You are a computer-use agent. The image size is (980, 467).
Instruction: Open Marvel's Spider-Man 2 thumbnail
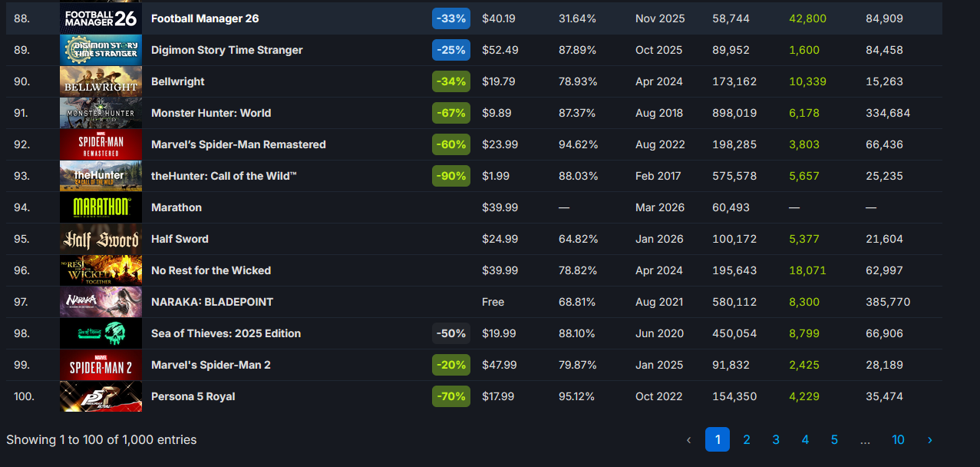[x=101, y=365]
